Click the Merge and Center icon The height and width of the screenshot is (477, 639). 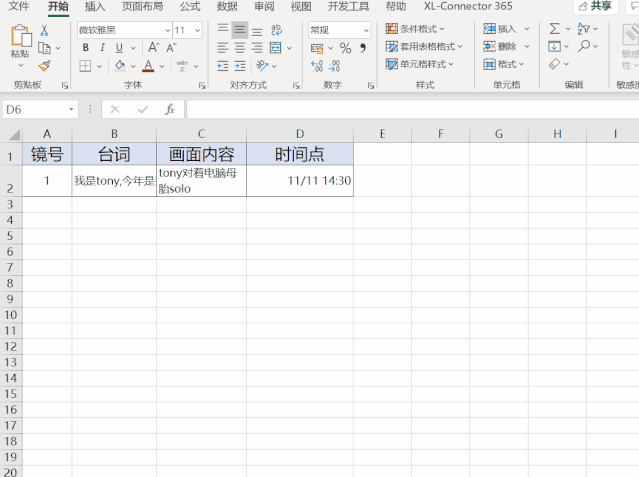(x=275, y=48)
